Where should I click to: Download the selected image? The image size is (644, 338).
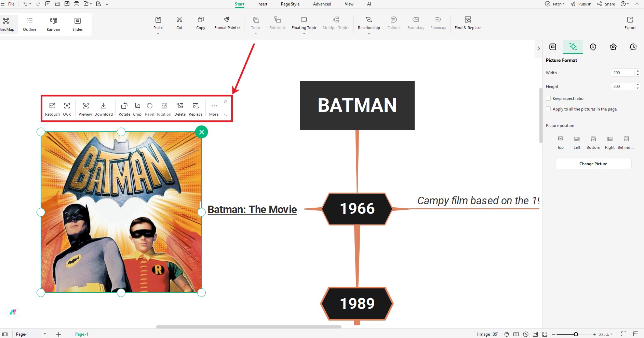(104, 109)
